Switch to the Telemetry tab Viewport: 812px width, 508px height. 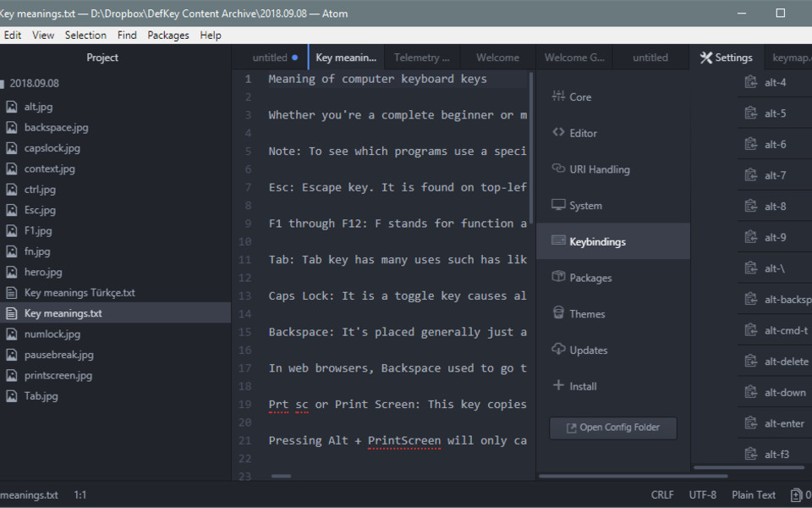coord(422,58)
